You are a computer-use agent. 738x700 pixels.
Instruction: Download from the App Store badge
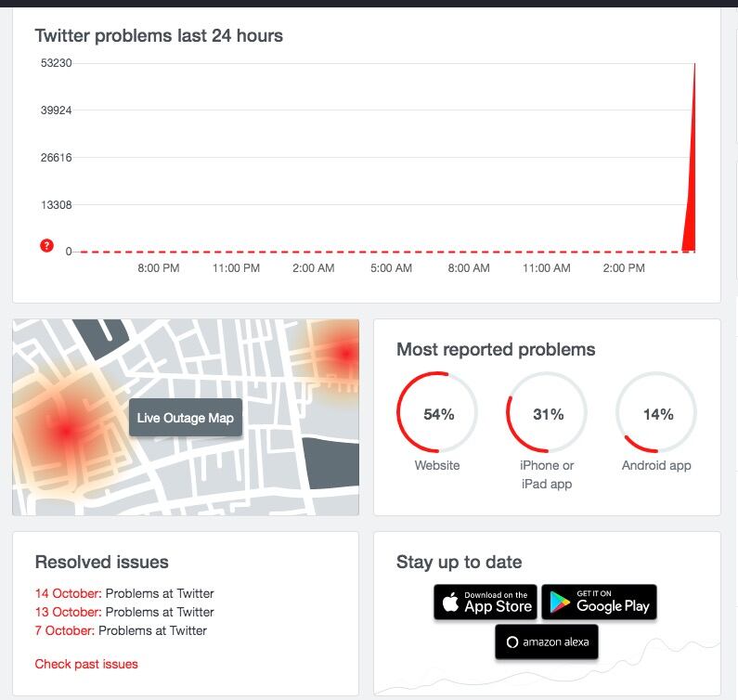[x=485, y=603]
